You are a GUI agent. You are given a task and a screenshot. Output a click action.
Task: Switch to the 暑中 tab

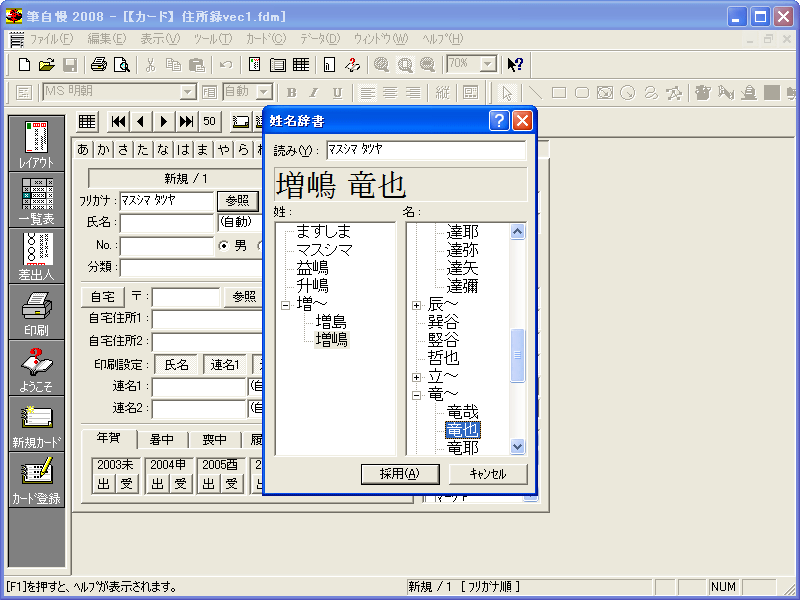[x=162, y=439]
